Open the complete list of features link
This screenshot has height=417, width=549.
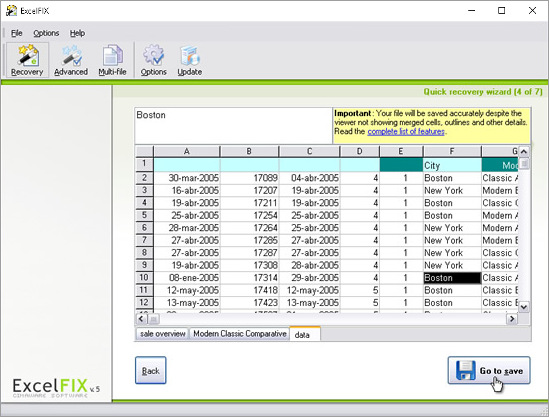pyautogui.click(x=406, y=132)
